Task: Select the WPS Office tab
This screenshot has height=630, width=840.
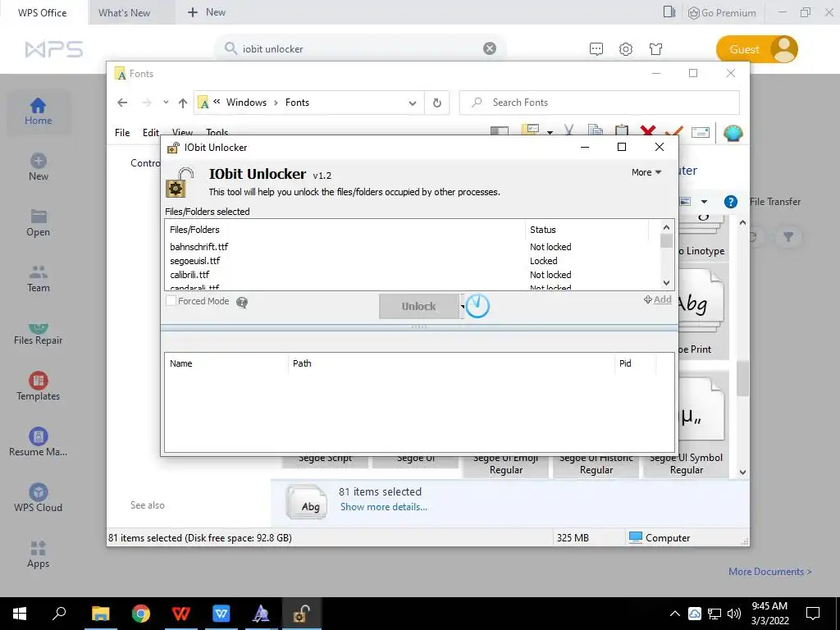Action: point(43,12)
